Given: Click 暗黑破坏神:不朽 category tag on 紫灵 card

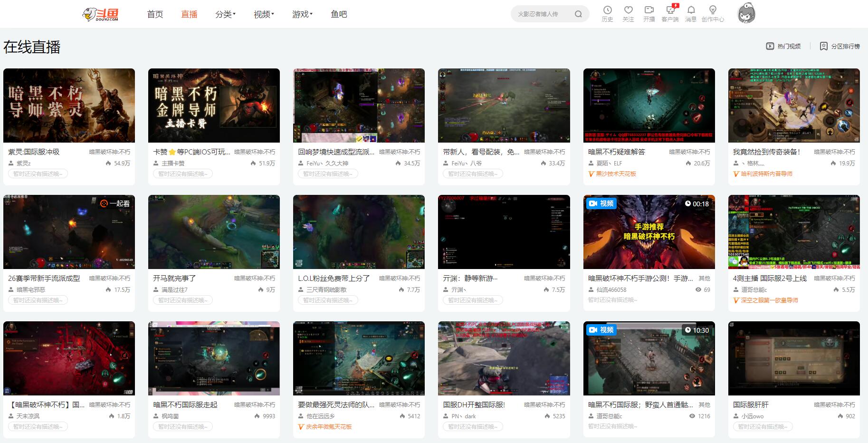Looking at the screenshot, I should 109,152.
